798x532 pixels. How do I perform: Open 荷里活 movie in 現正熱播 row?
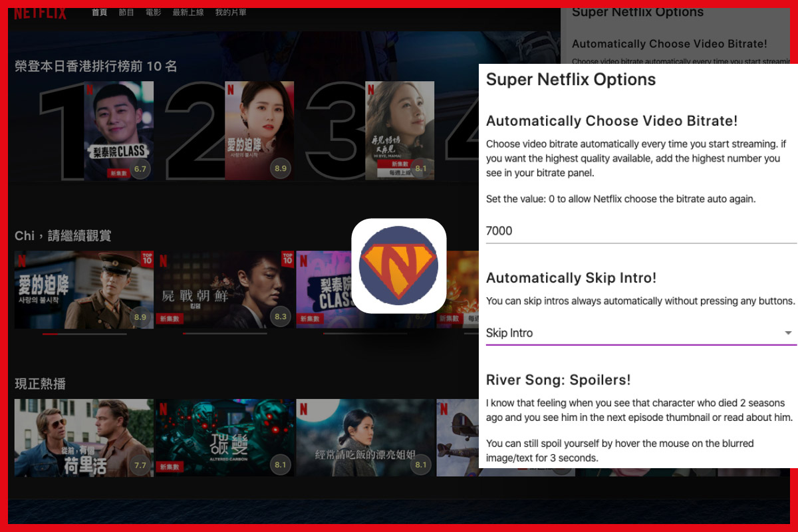tap(84, 438)
